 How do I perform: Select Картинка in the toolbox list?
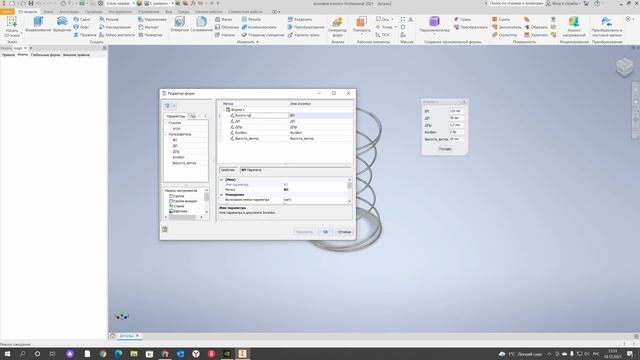(178, 211)
